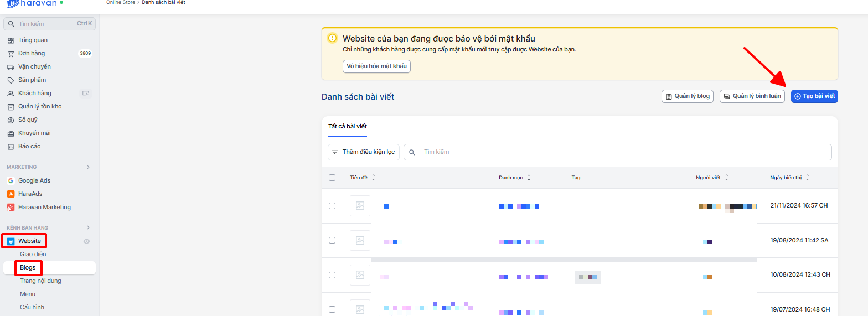This screenshot has height=316, width=868.
Task: Click the Vận chuyển truck icon
Action: pos(11,67)
